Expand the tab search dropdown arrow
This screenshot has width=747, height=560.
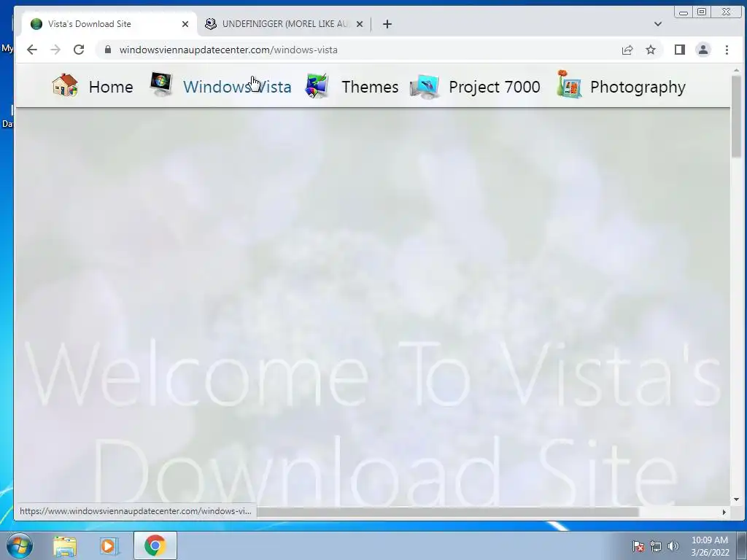point(658,24)
